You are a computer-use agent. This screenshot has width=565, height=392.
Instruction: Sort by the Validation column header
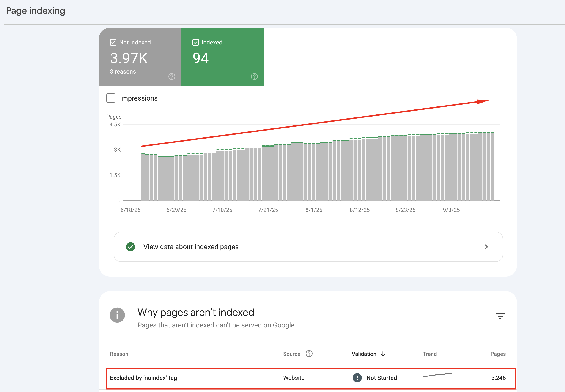364,354
